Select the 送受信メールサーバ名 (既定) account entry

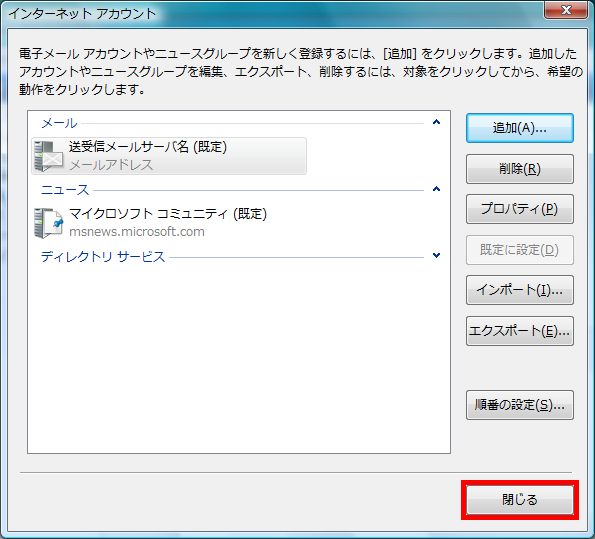point(169,156)
